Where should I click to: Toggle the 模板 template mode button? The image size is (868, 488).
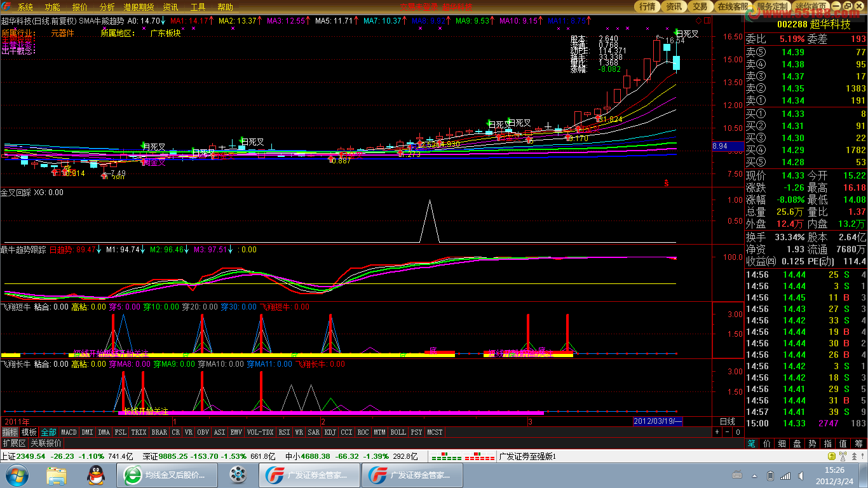[x=29, y=432]
